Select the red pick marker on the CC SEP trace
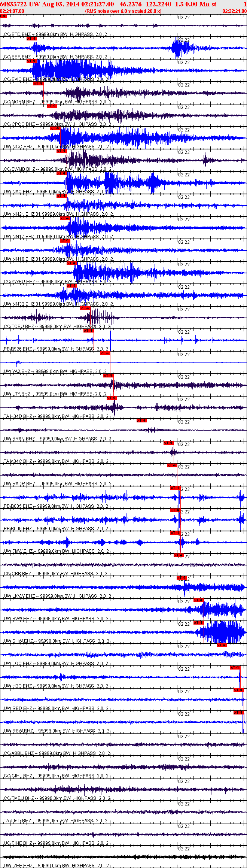The height and width of the screenshot is (868, 247). point(32,39)
